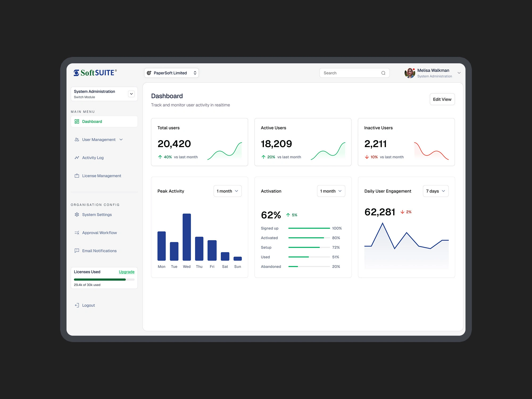Click the License Management briefcase icon
The image size is (532, 399).
[x=77, y=176]
